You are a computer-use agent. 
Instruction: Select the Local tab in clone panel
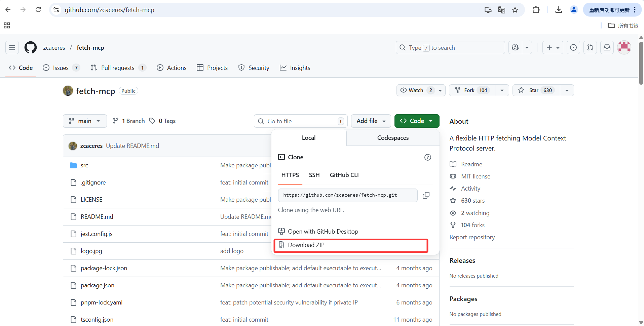pos(309,138)
